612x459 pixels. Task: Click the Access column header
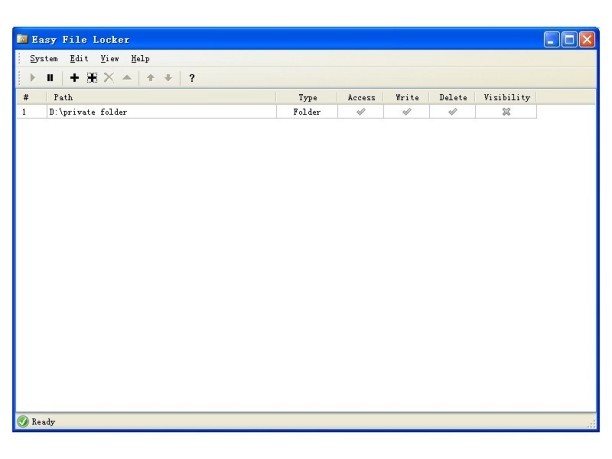tap(361, 97)
